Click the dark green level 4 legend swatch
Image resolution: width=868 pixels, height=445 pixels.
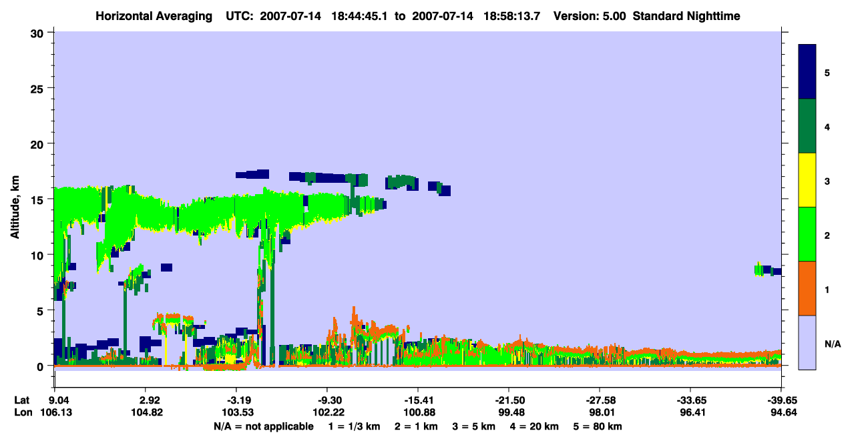click(807, 126)
